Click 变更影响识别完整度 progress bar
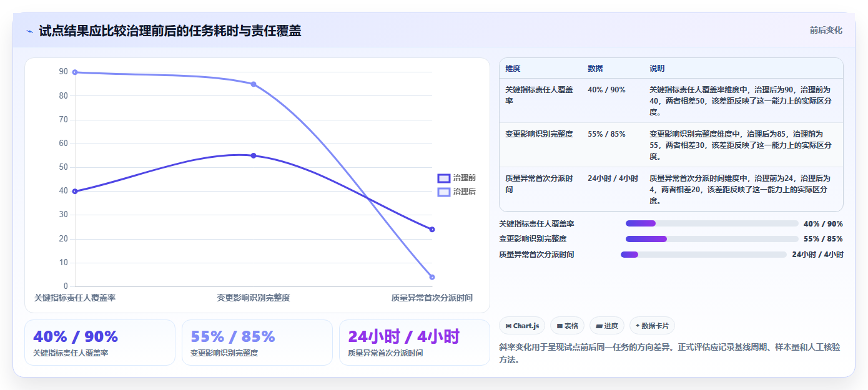The height and width of the screenshot is (390, 868). click(712, 239)
